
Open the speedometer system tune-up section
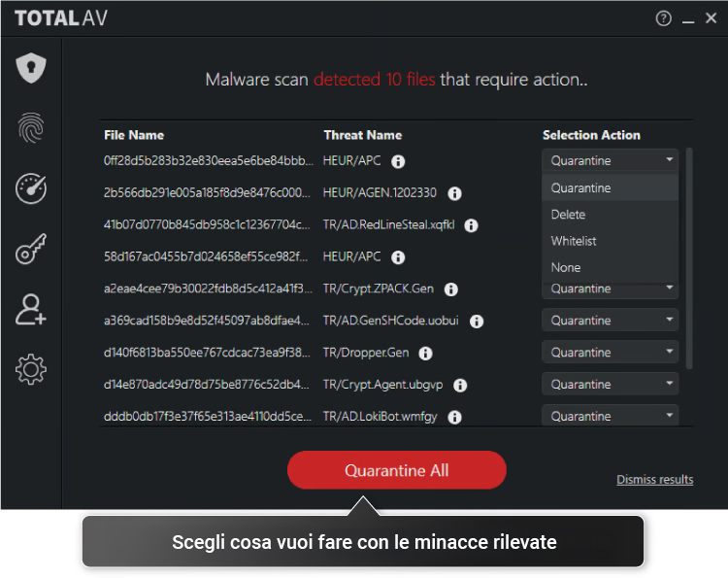[31, 188]
